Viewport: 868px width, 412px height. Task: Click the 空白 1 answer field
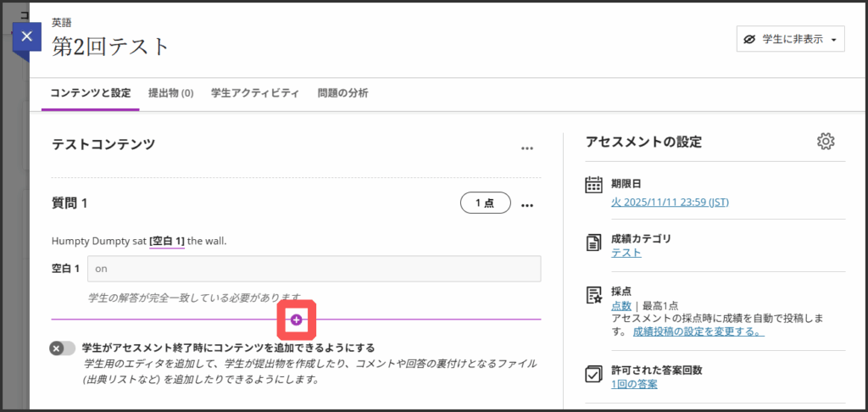pos(314,268)
